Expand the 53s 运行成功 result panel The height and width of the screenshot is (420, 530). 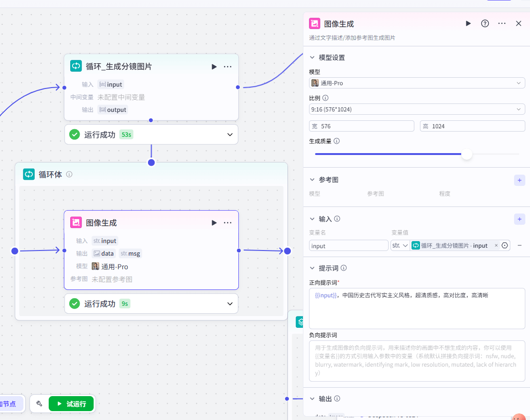(x=229, y=134)
